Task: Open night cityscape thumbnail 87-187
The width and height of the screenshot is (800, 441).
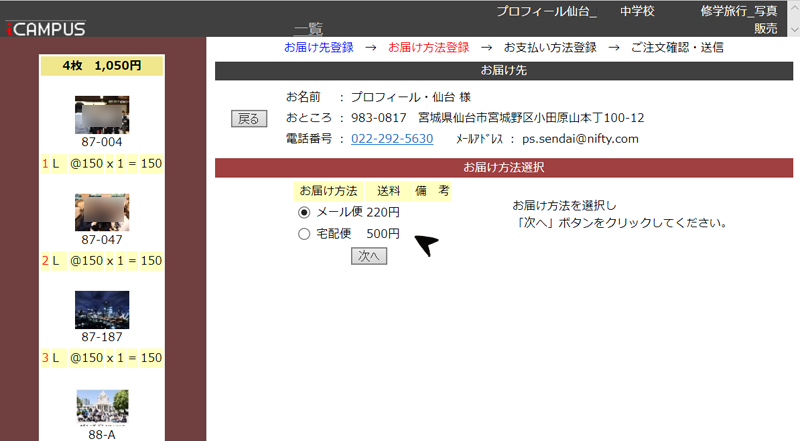Action: point(101,309)
